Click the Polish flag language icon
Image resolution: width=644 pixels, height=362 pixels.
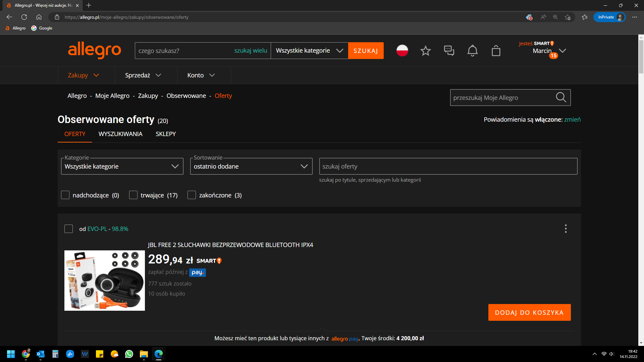click(402, 51)
